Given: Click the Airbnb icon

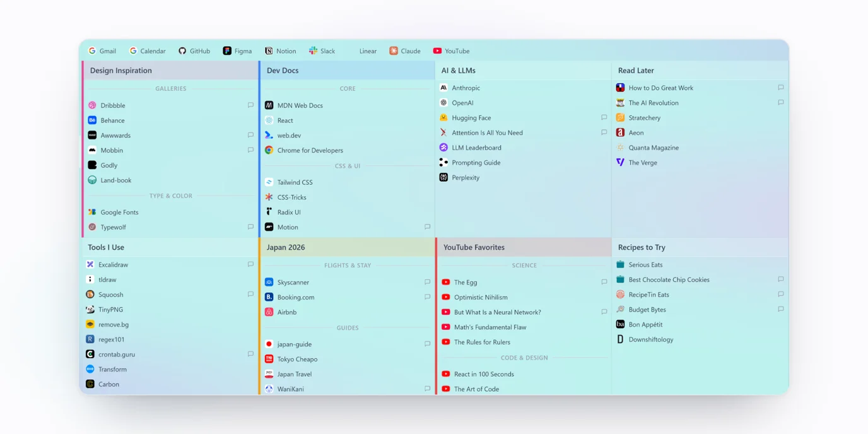Looking at the screenshot, I should (269, 312).
